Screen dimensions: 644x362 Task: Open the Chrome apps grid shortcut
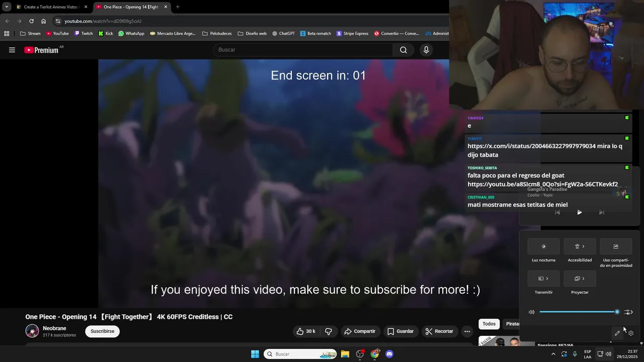coord(7,34)
